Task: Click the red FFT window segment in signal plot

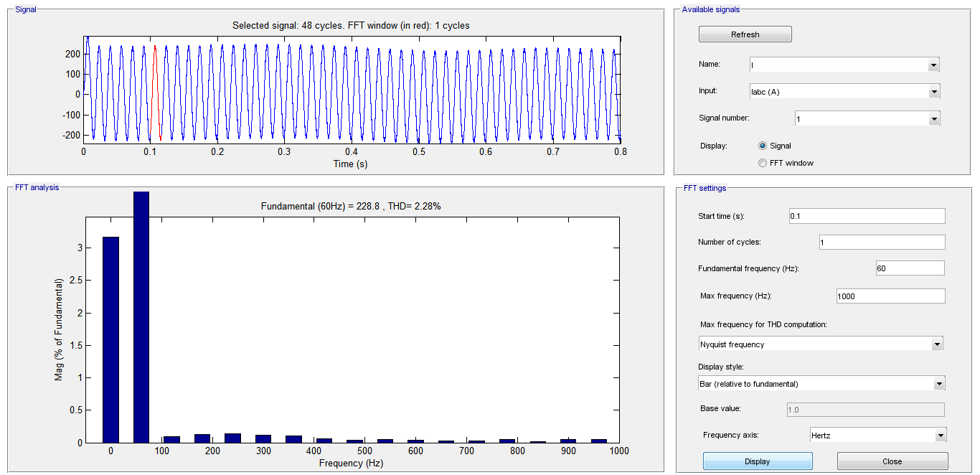Action: 155,93
